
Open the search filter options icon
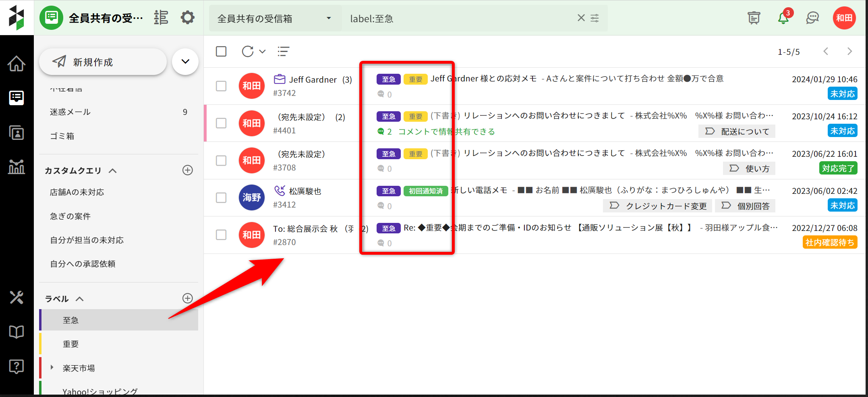[x=595, y=18]
